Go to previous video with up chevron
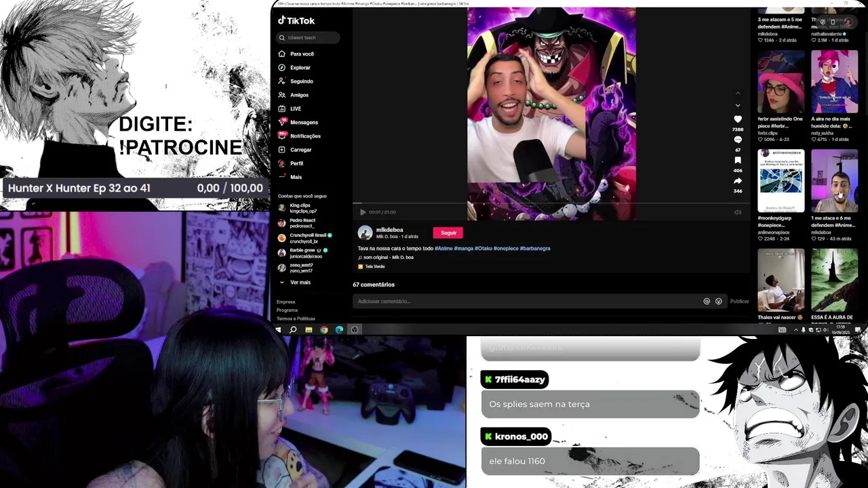Viewport: 868px width, 488px height. 738,94
